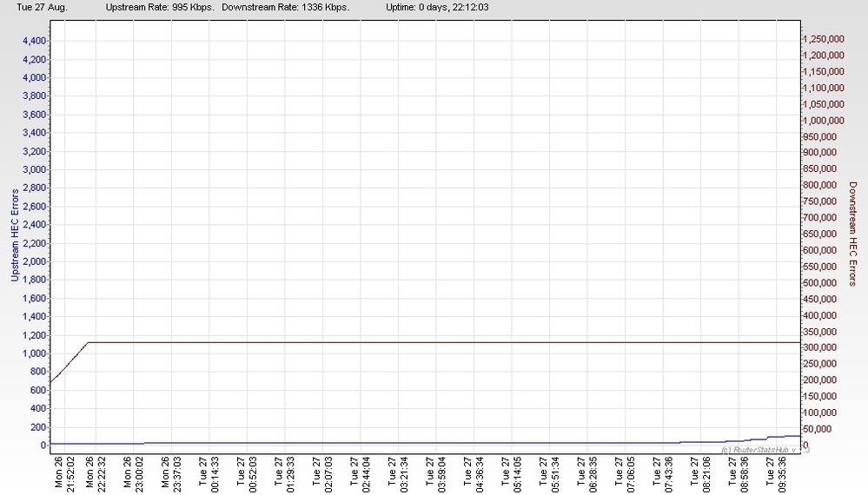Click the 'Tue 27 05:14:05' time label

tap(511, 474)
